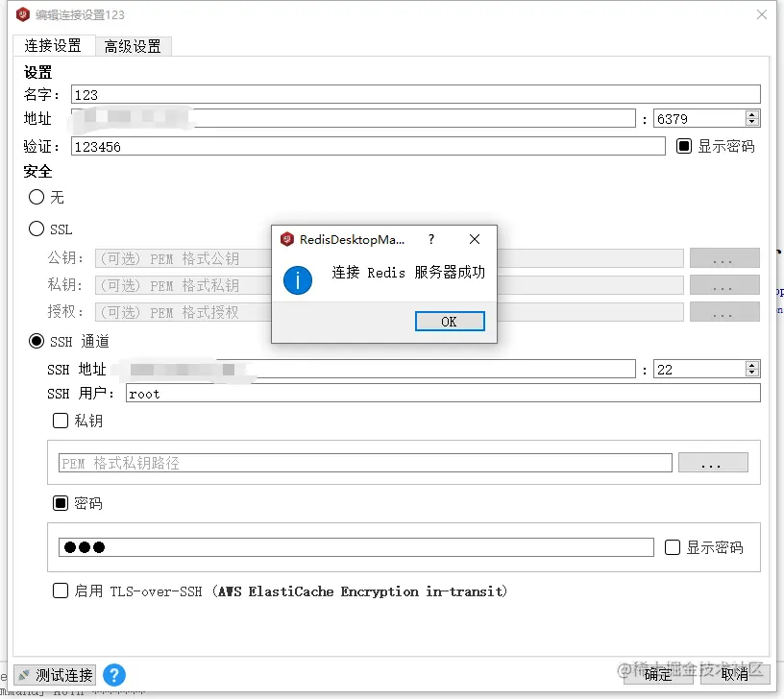The height and width of the screenshot is (699, 784).
Task: Browse for a 私钥 PEM file
Action: click(724, 284)
